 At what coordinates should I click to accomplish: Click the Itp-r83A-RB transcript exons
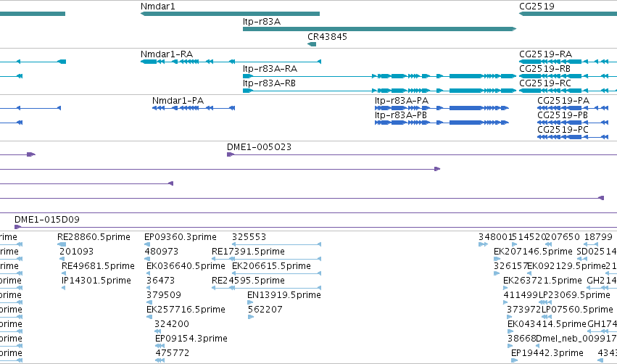point(379,91)
